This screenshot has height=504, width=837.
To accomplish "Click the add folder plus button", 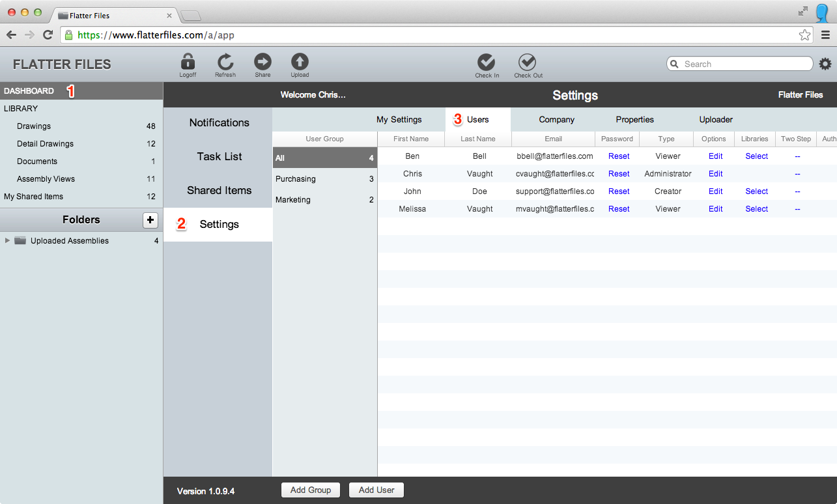I will (150, 220).
